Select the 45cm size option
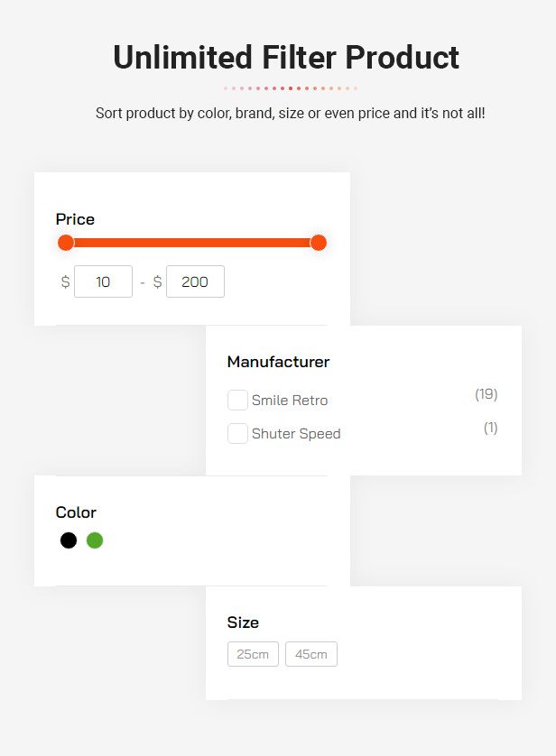This screenshot has width=556, height=756. [x=311, y=654]
